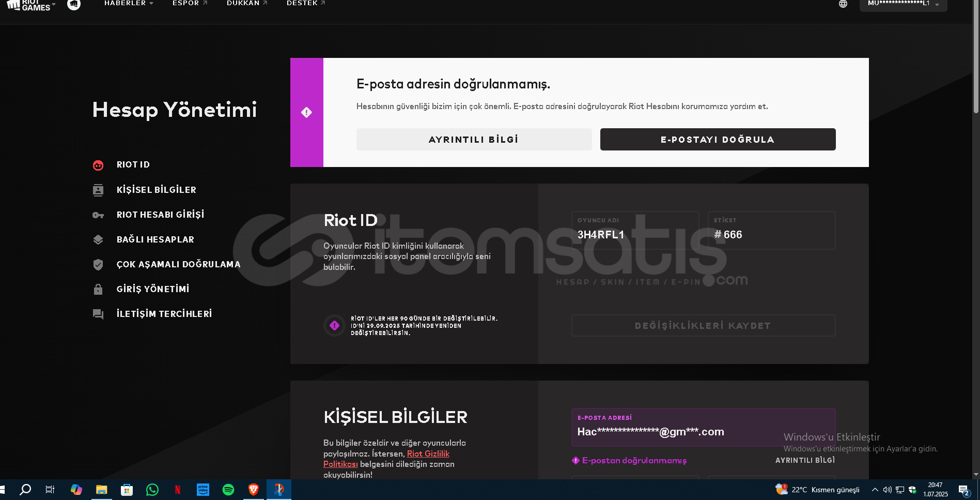
Task: Click the chat bubble icon for İletişim Tercihleri
Action: pyautogui.click(x=98, y=314)
